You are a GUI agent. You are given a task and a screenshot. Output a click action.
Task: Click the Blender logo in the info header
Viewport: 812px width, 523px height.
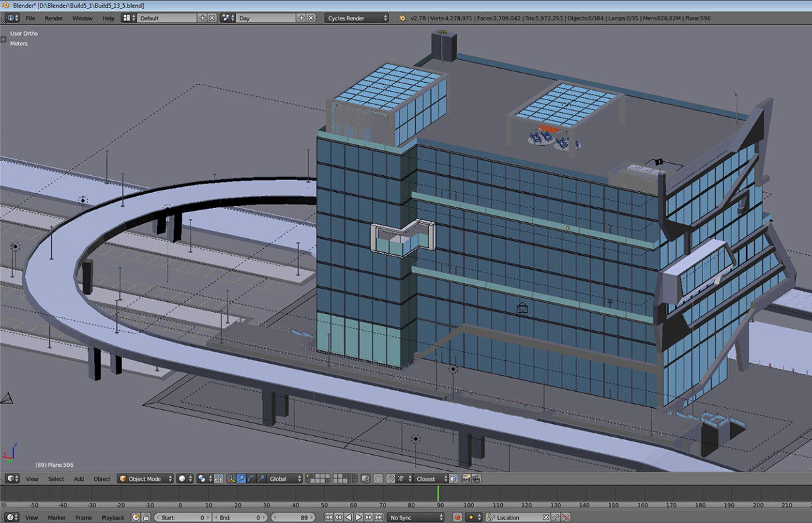(402, 18)
